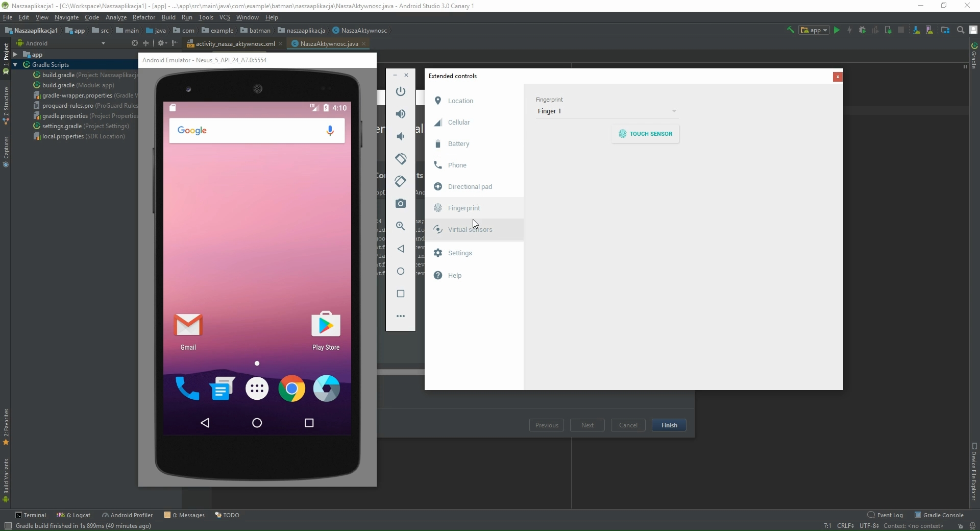This screenshot has width=980, height=531.
Task: Open the Finger 1 fingerprint dropdown
Action: pyautogui.click(x=607, y=111)
